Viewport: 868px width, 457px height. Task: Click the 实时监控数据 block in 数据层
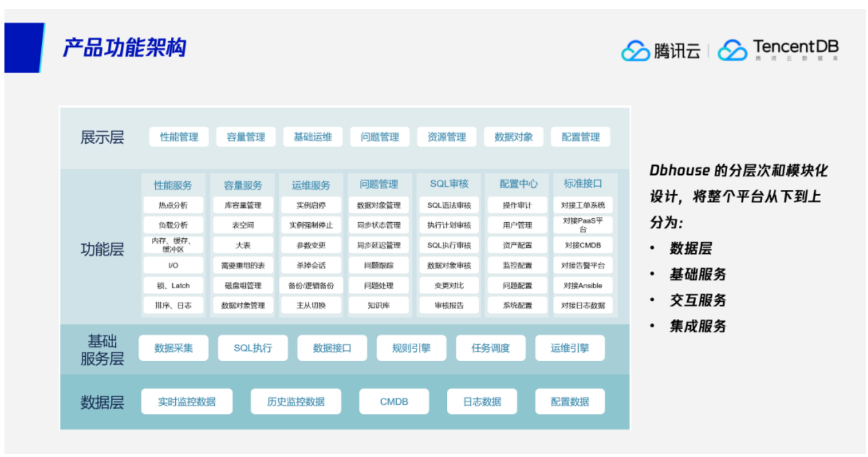[187, 401]
